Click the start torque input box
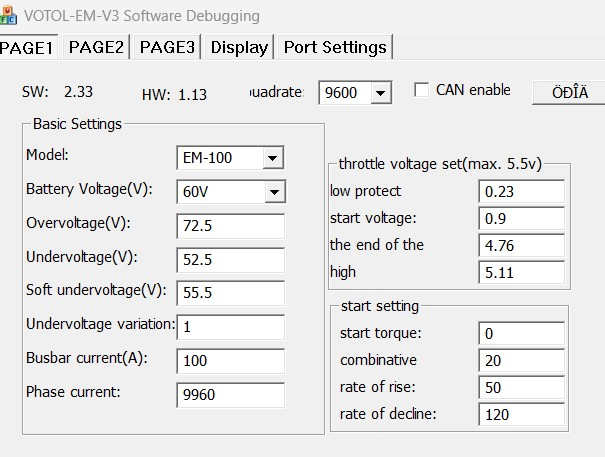The width and height of the screenshot is (605, 457). point(520,333)
